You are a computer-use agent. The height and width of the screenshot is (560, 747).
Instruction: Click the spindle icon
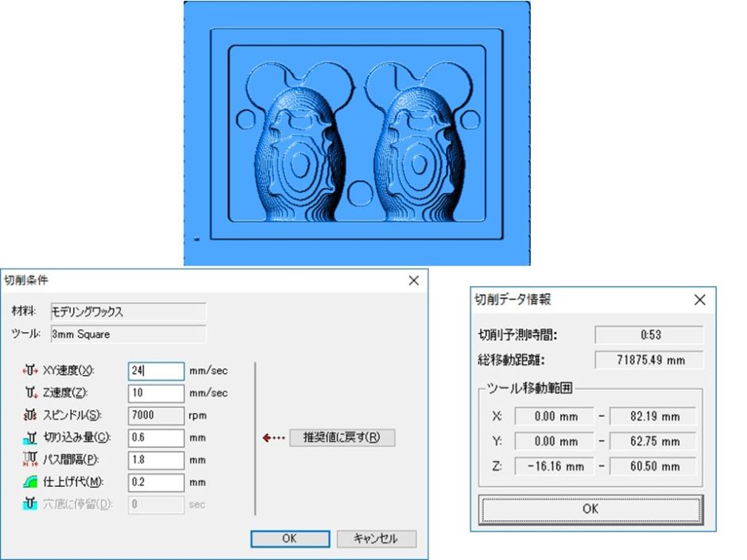point(30,415)
